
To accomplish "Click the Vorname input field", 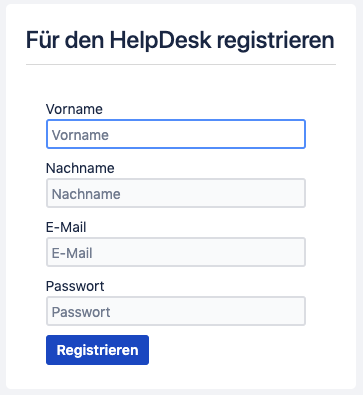I will tap(176, 134).
